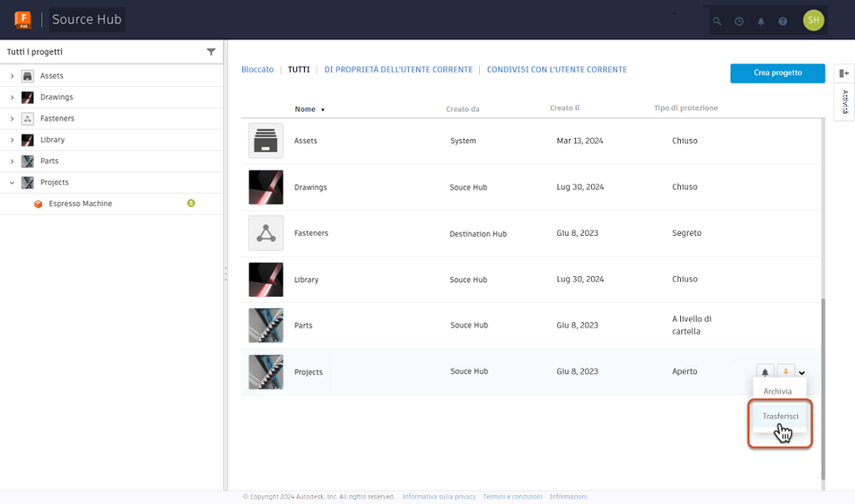Switch to the TUTTI filter tab

pos(298,70)
